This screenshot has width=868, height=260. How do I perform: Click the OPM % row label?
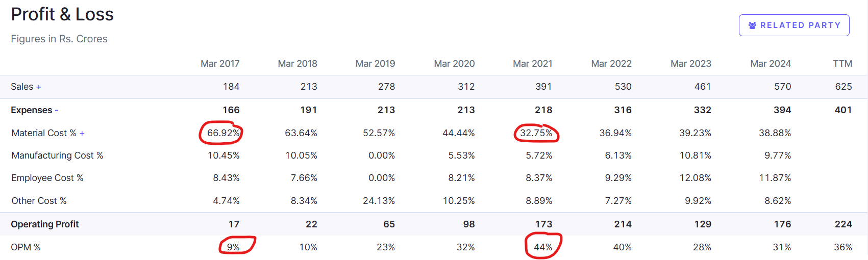[26, 247]
